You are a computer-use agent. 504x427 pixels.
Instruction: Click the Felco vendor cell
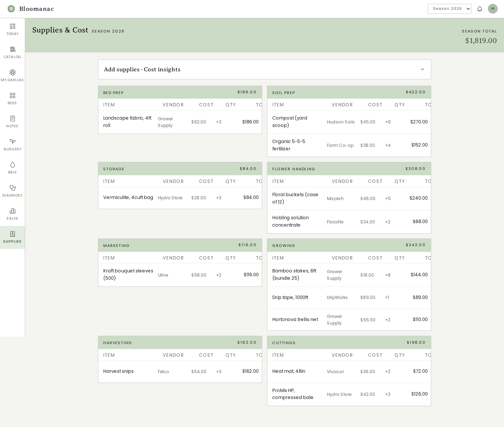tap(163, 372)
